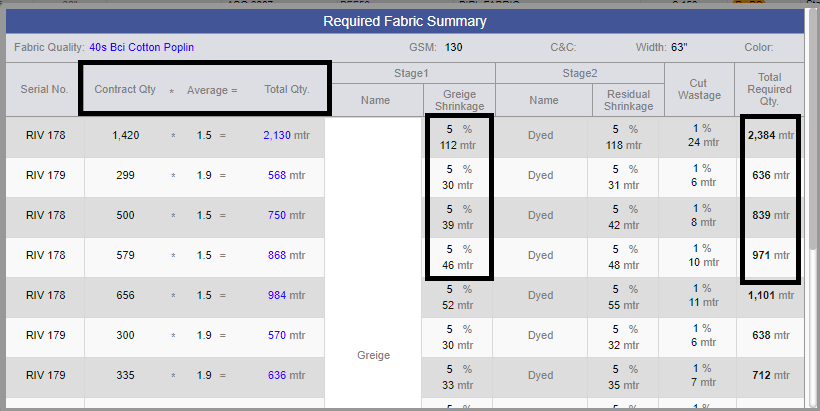This screenshot has width=820, height=411.
Task: Click the Stage2 header cell
Action: coord(579,73)
